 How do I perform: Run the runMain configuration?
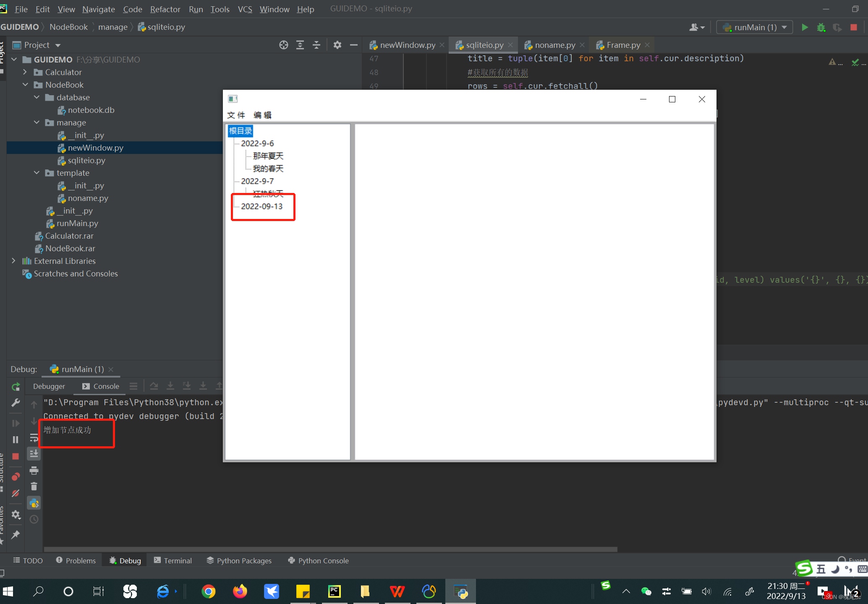coord(805,27)
